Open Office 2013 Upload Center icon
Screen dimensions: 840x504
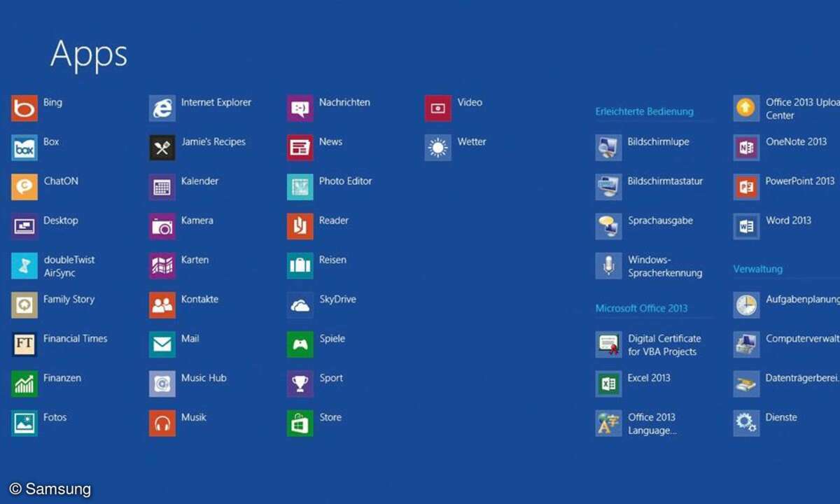tap(747, 108)
